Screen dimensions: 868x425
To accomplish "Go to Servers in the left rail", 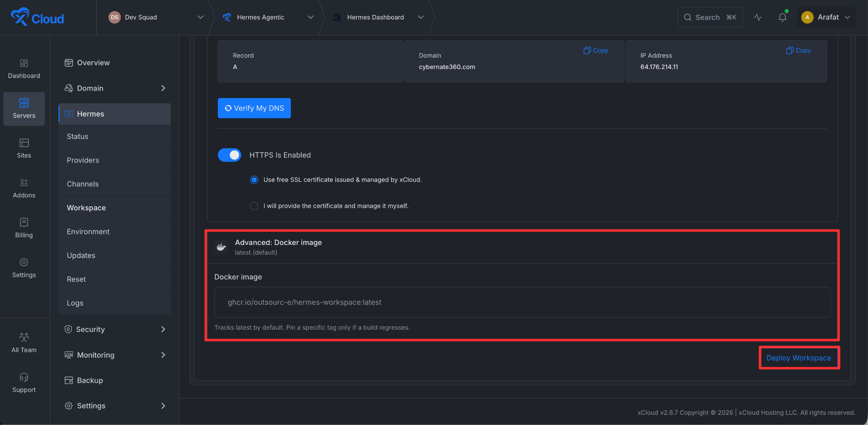I will pos(24,109).
